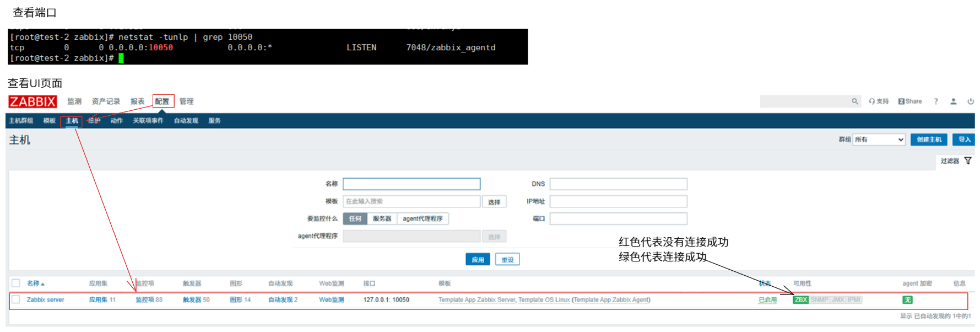Open the 群组 所有 dropdown

click(879, 140)
